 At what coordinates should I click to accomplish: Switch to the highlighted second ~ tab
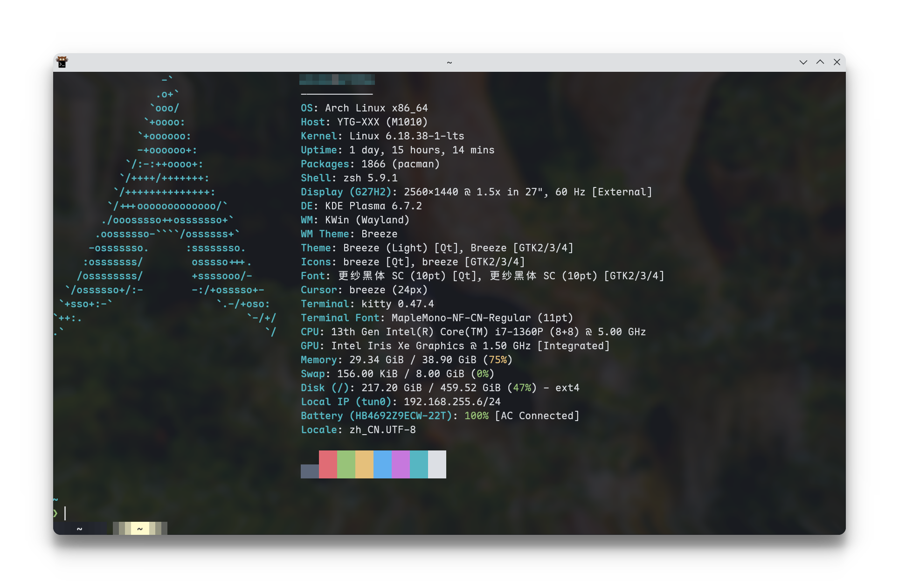140,529
